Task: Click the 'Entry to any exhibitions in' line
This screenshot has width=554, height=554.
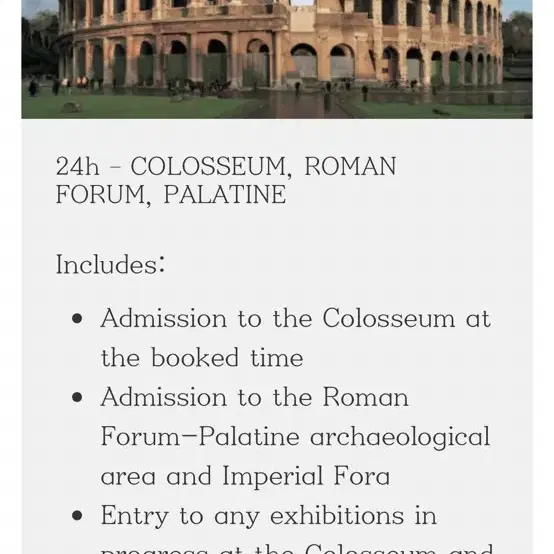Action: (269, 516)
